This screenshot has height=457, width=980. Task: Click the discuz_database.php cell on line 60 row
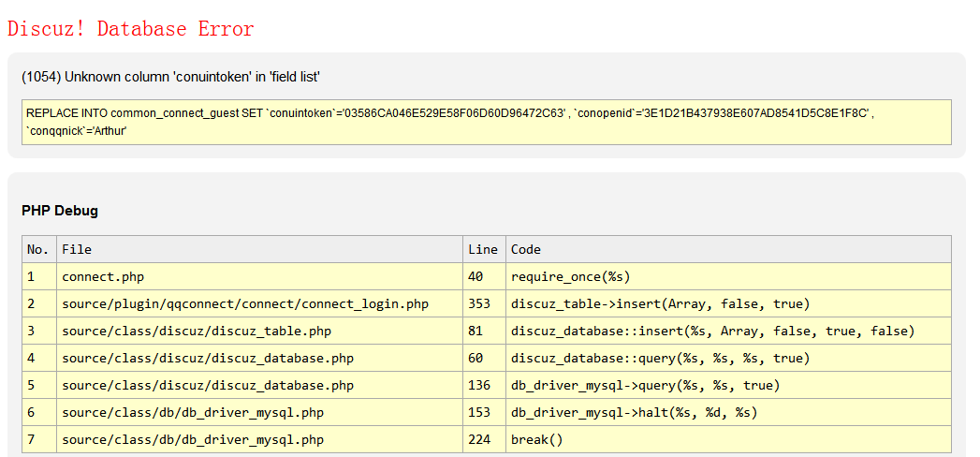click(x=260, y=359)
